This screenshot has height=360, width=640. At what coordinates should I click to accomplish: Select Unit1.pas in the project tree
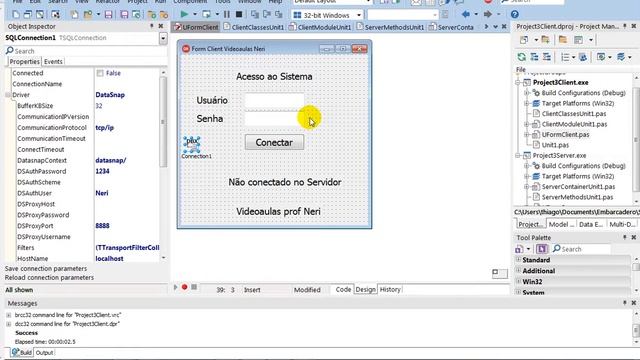coord(555,145)
